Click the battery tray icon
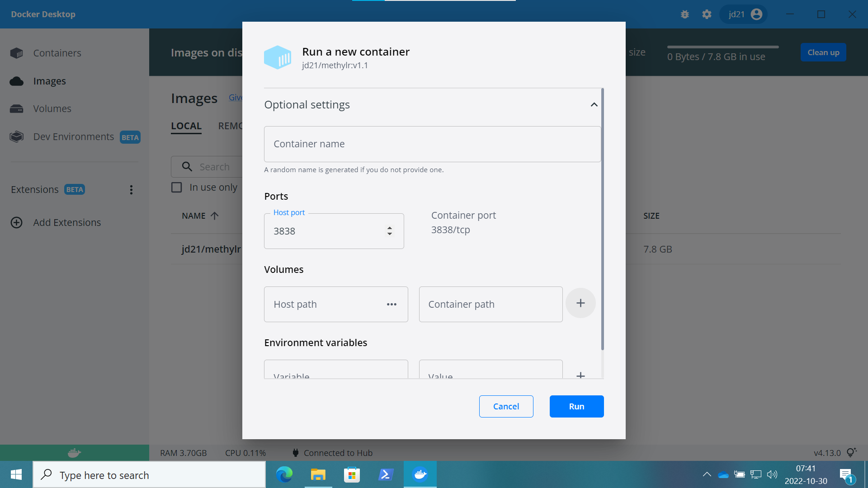Screen dimensions: 868x488 [x=740, y=474]
